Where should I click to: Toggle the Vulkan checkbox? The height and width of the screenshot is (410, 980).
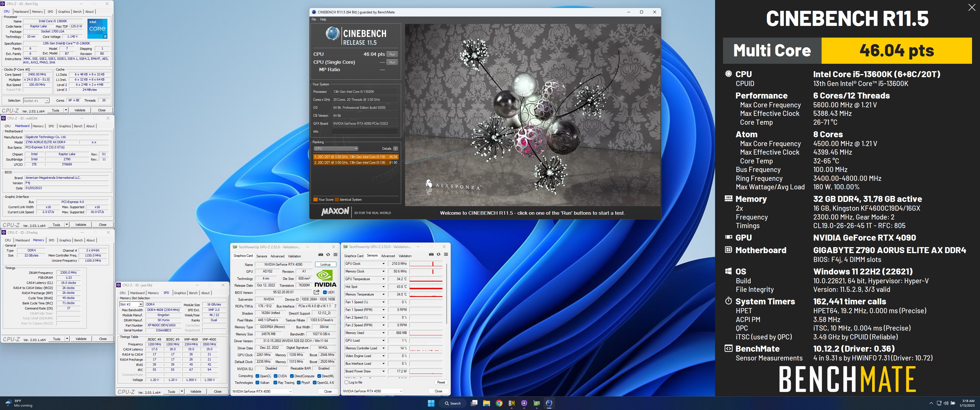coord(257,383)
